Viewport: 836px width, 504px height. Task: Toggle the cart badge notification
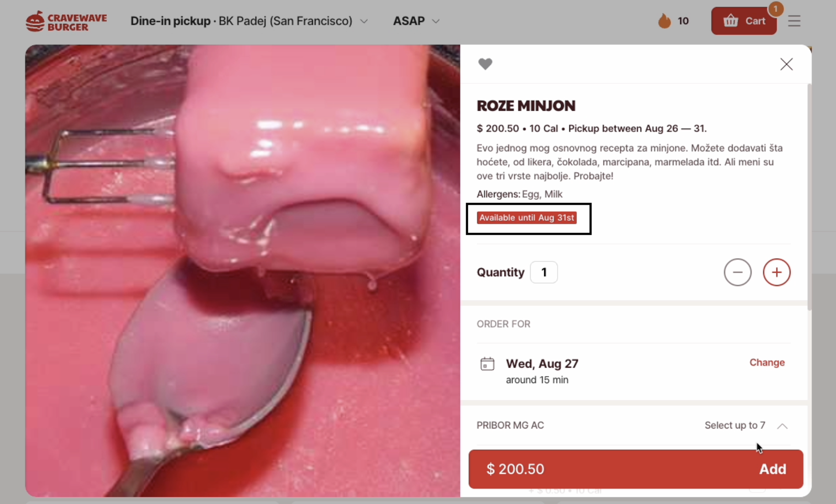point(776,9)
